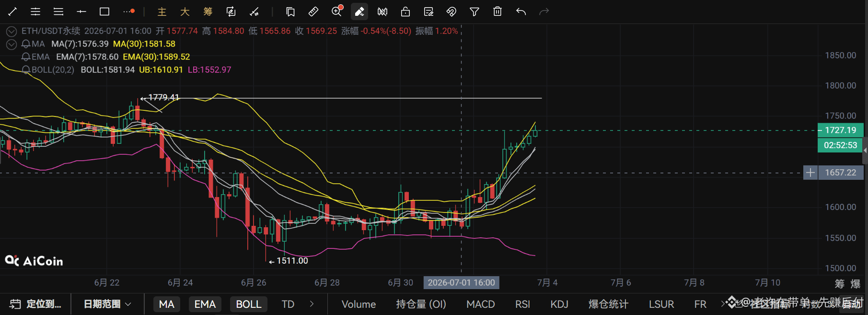Viewport: 868px width, 315px height.
Task: Open the FR funding rate tab
Action: pyautogui.click(x=700, y=304)
